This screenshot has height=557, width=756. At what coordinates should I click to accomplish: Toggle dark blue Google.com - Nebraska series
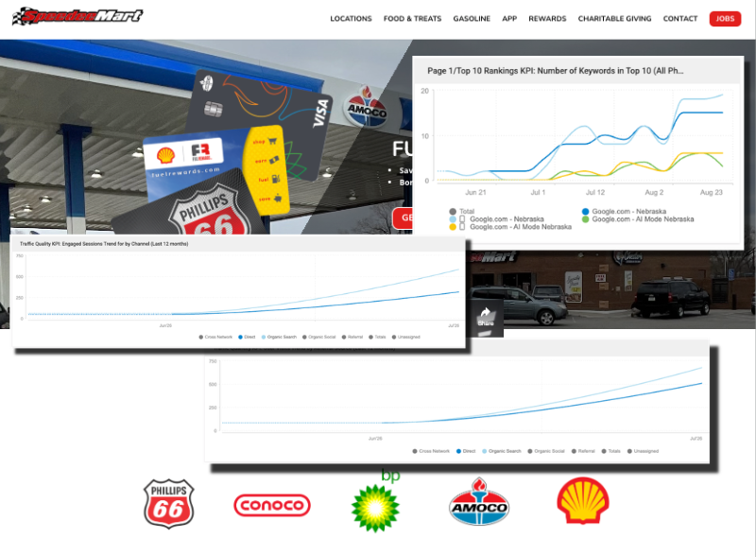pos(624,212)
